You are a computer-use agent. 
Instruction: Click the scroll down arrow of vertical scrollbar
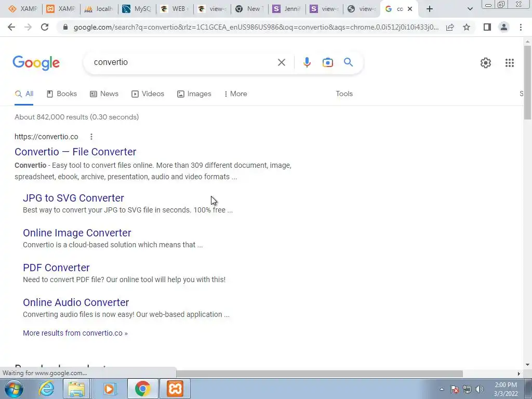527,365
